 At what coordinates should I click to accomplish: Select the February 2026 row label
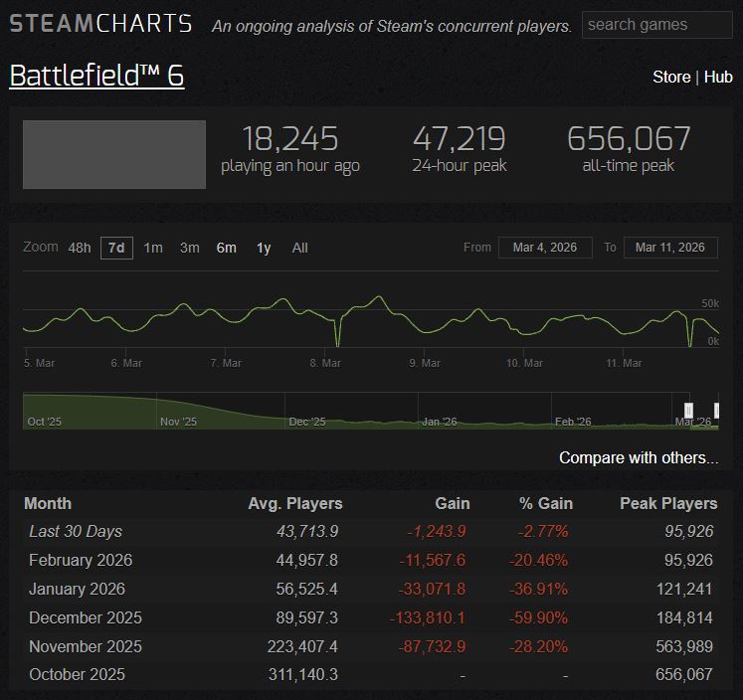tap(81, 560)
